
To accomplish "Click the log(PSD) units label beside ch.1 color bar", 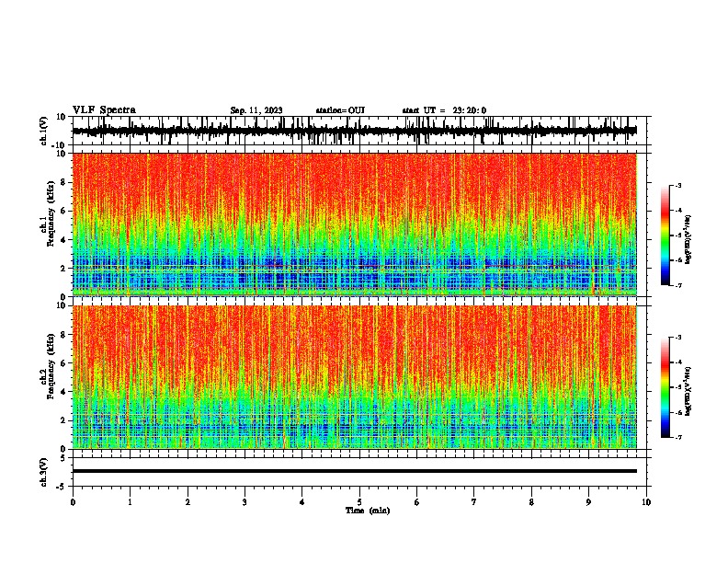I will point(688,239).
